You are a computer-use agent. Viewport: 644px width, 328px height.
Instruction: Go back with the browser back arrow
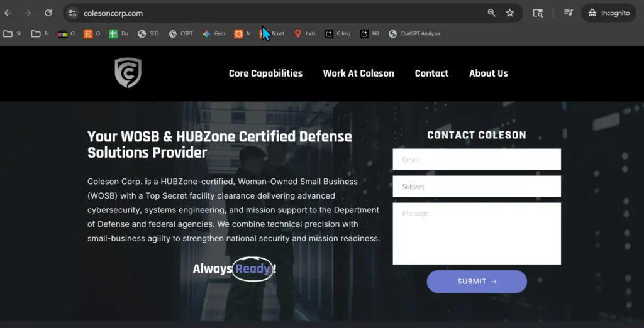(8, 13)
